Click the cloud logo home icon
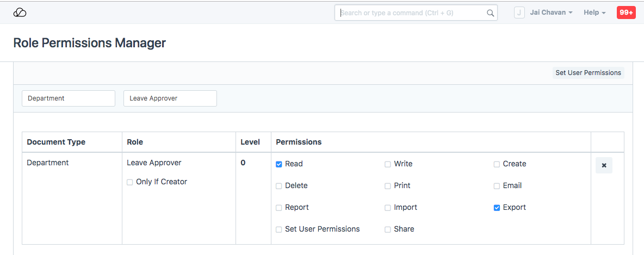Screen dimensions: 644x255 pos(20,13)
